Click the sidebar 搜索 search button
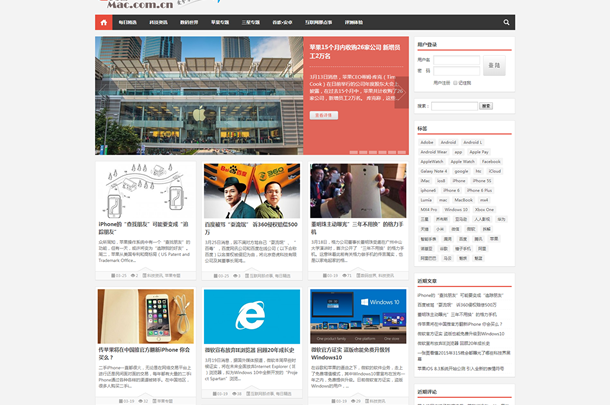This screenshot has height=405, width=610. (486, 106)
